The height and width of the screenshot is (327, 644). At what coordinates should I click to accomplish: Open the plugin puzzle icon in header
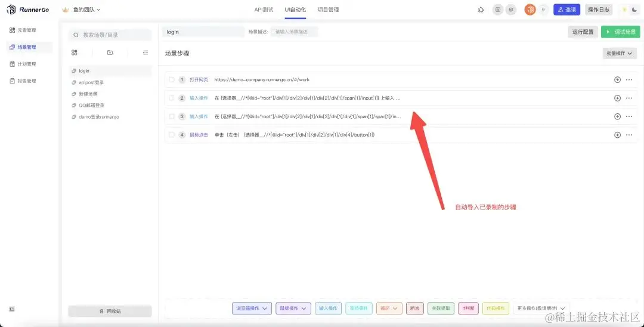pos(481,10)
